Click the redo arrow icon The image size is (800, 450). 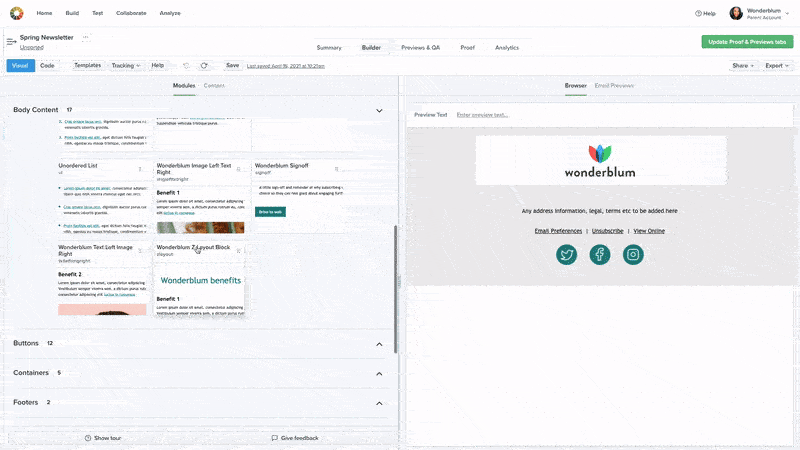(x=204, y=65)
